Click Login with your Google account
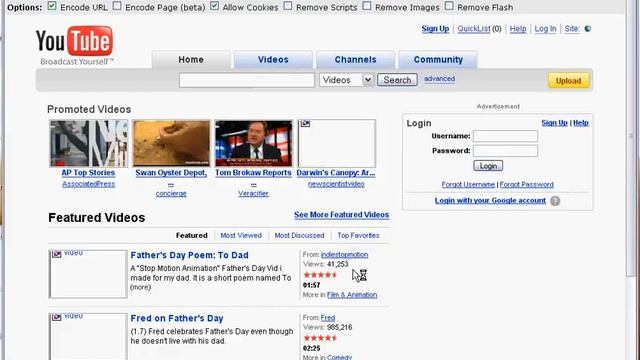Image resolution: width=640 pixels, height=360 pixels. click(490, 200)
